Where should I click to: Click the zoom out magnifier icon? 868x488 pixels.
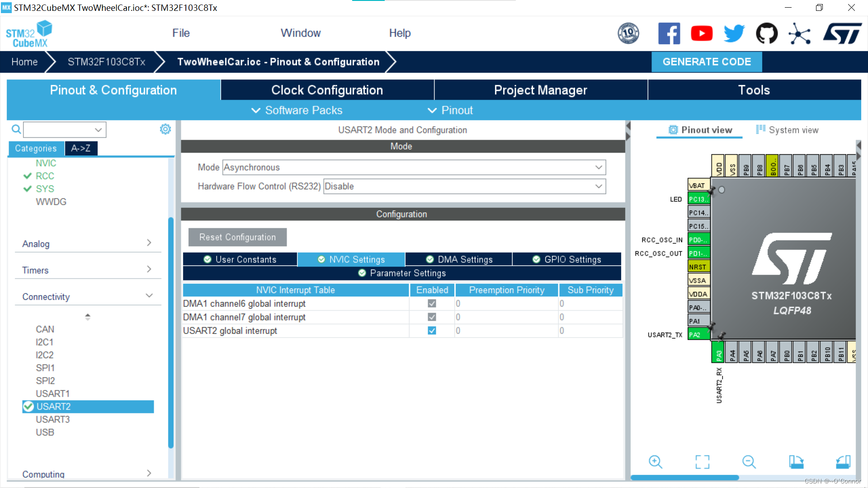[749, 462]
